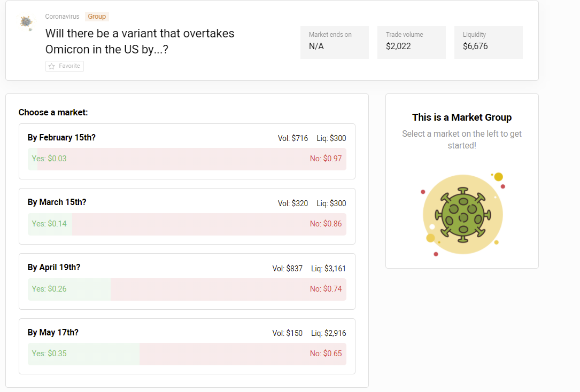Open the Coronavirus category link
This screenshot has width=580, height=392.
(62, 17)
